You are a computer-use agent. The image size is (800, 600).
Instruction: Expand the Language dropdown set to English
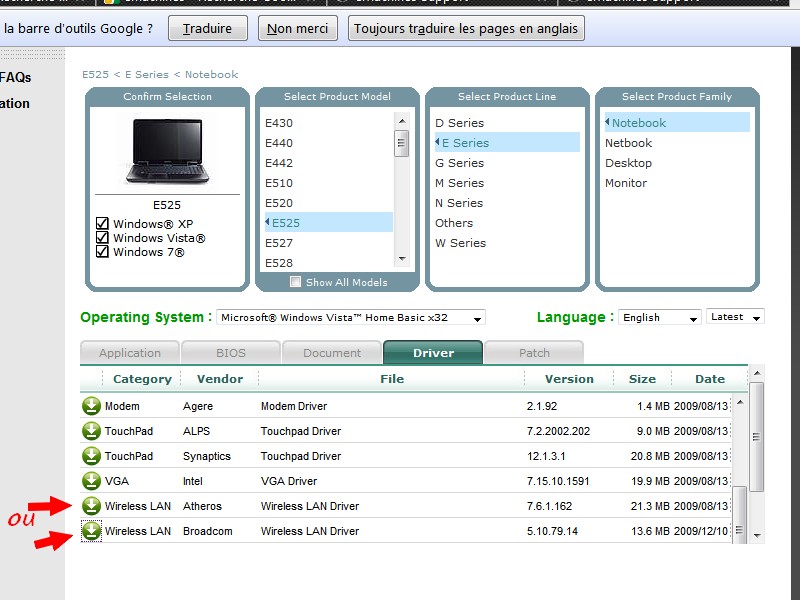660,318
